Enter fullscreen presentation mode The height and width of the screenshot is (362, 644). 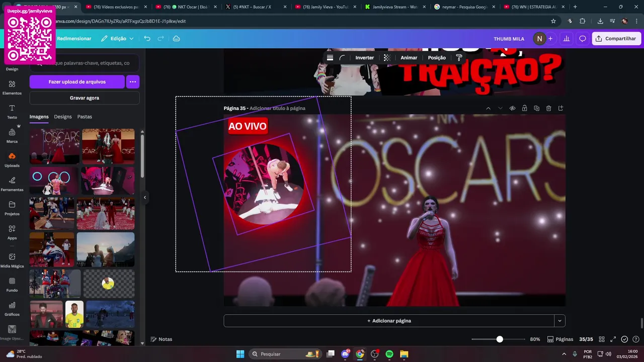click(613, 339)
